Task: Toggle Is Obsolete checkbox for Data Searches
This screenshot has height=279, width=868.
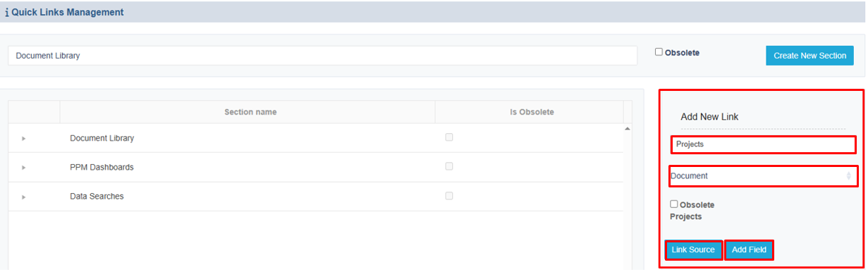Action: coord(449,195)
